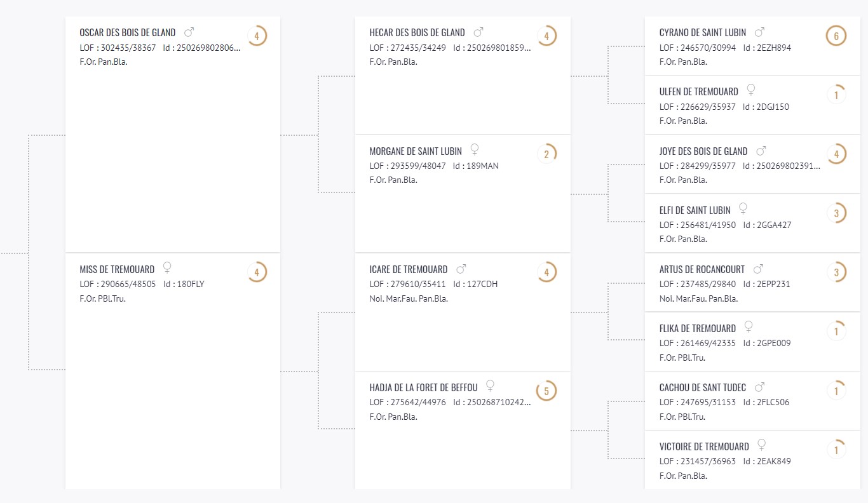Click the rating circle 2 on Morgane de Saint Lubin

(x=546, y=154)
